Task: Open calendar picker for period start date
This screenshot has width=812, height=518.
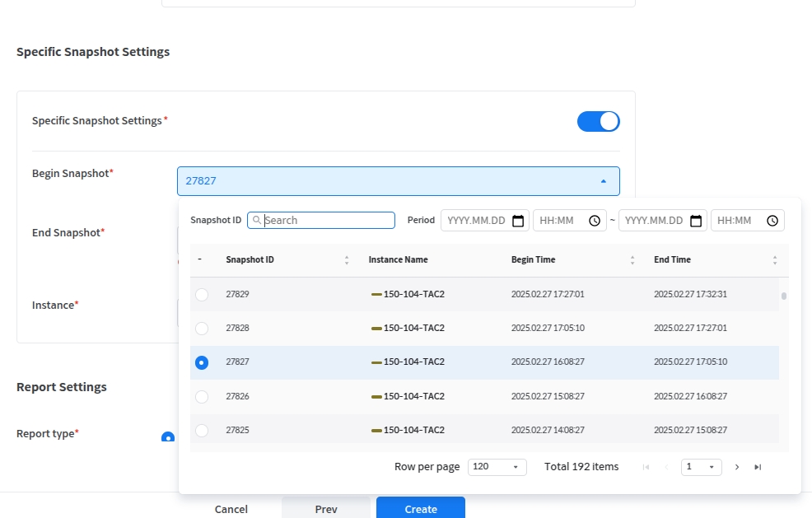Action: tap(518, 221)
